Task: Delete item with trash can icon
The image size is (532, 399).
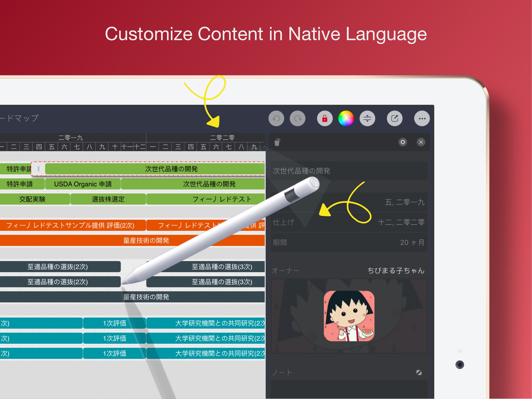Action: coord(277,142)
